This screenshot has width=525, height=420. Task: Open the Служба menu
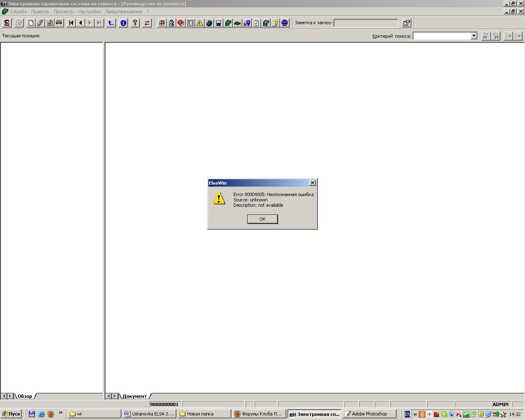click(x=18, y=11)
